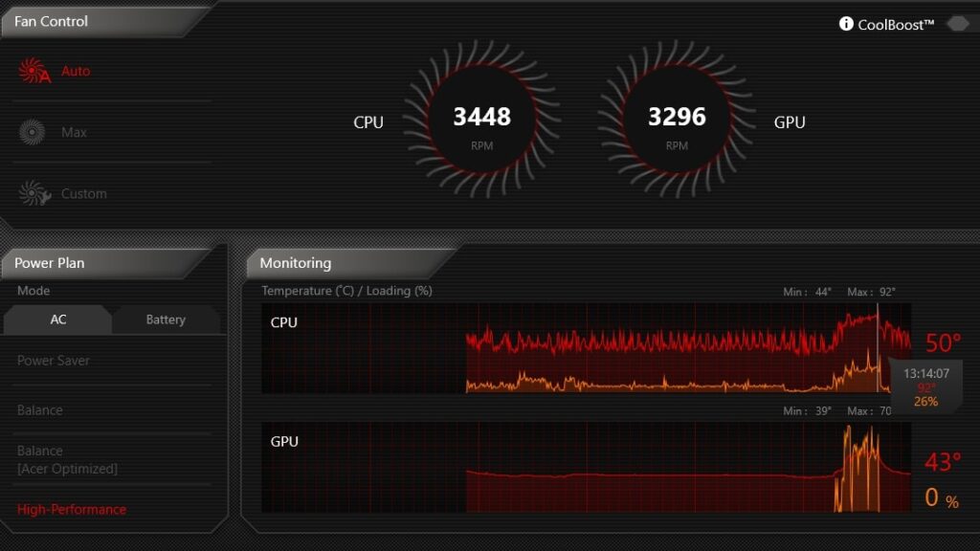Click the CoolBoost info icon
This screenshot has height=551, width=980.
(846, 24)
